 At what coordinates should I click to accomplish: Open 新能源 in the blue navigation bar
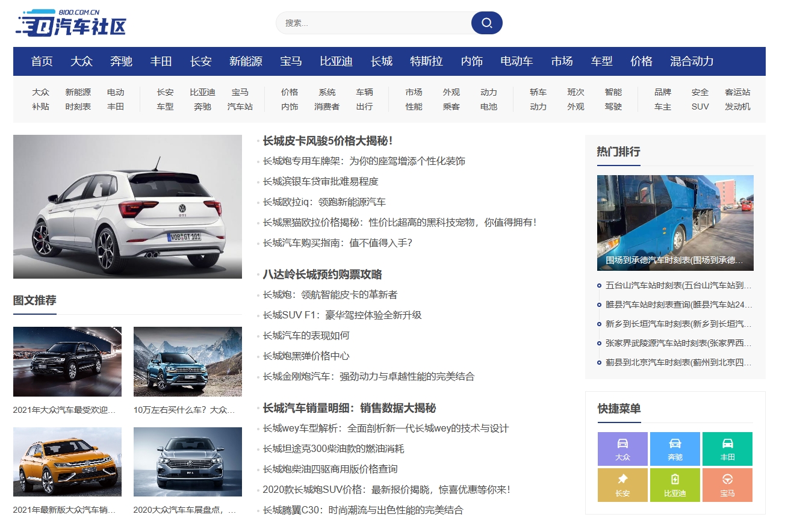[246, 61]
